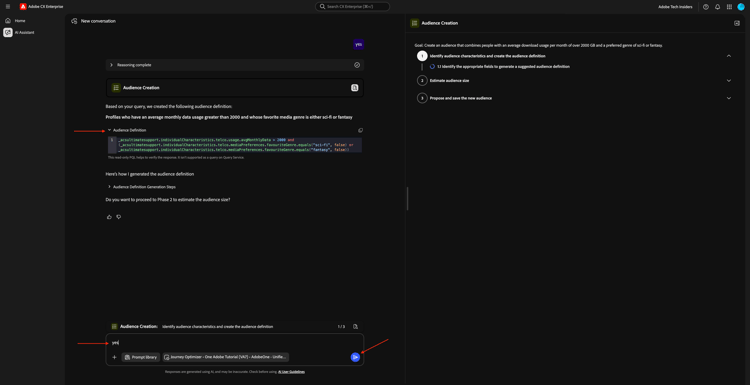Collapse step 1 Identify audience characteristics chevron
Viewport: 750px width, 385px height.
click(x=729, y=56)
